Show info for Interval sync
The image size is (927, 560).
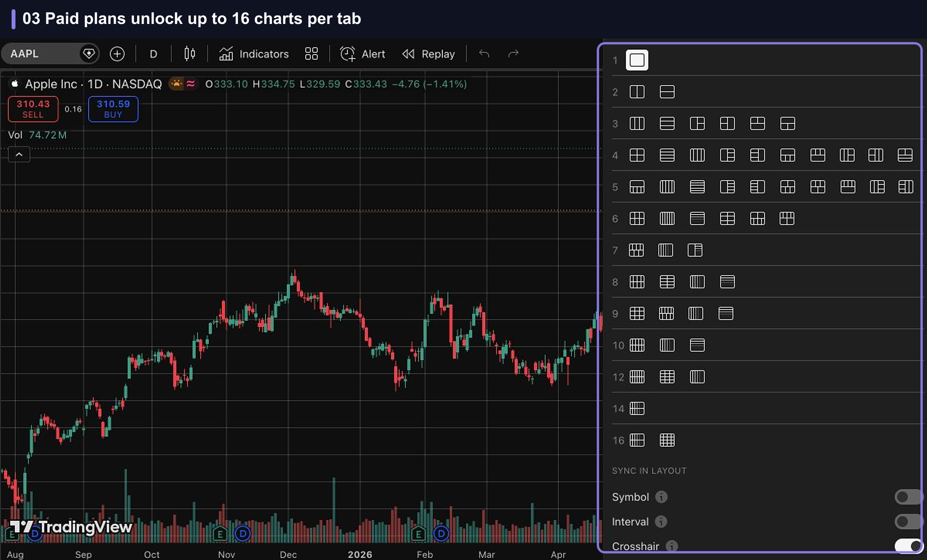[x=661, y=521]
